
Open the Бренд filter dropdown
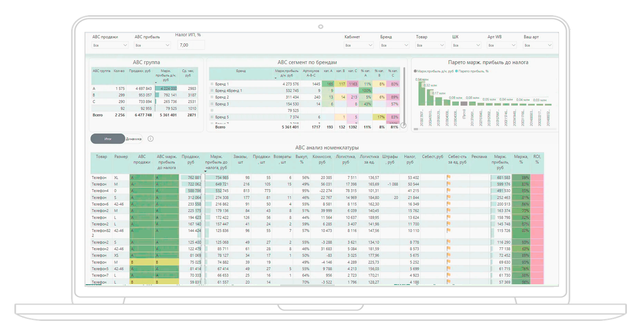pyautogui.click(x=394, y=45)
